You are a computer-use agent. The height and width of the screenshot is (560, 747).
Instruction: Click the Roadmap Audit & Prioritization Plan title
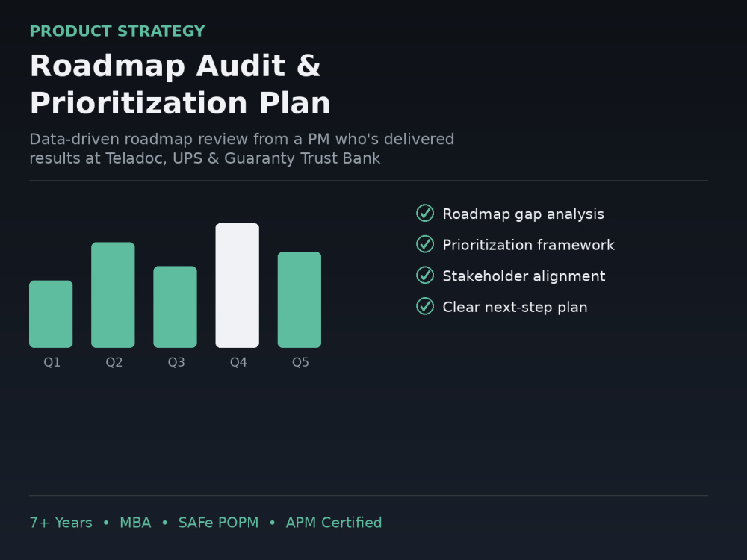180,84
